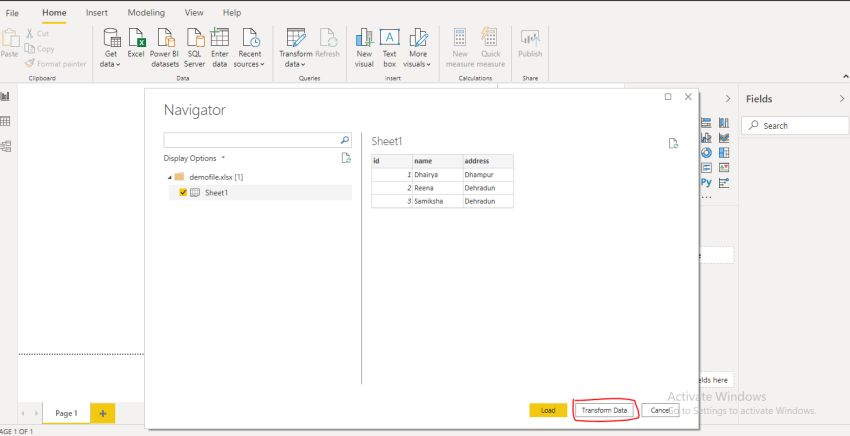This screenshot has height=436, width=850.
Task: Open the File menu
Action: [12, 12]
